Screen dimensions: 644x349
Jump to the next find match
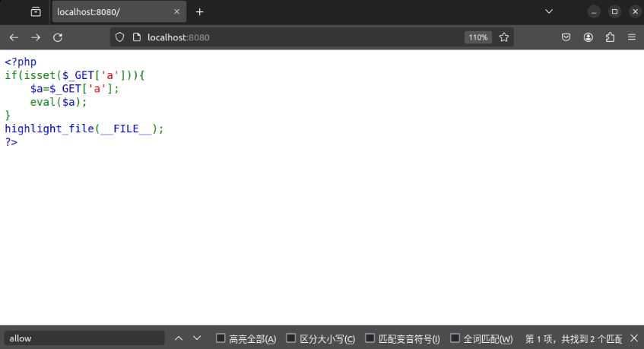[x=197, y=338]
